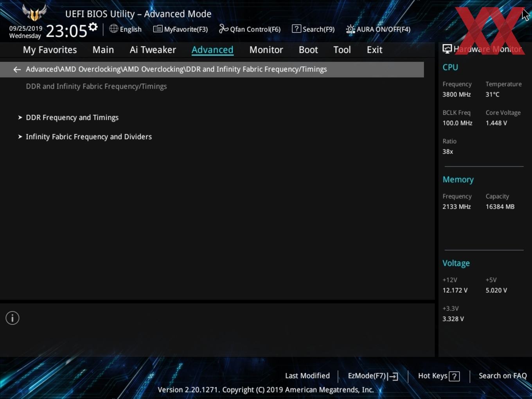The height and width of the screenshot is (399, 532).
Task: Select the Exit tab
Action: (x=374, y=50)
